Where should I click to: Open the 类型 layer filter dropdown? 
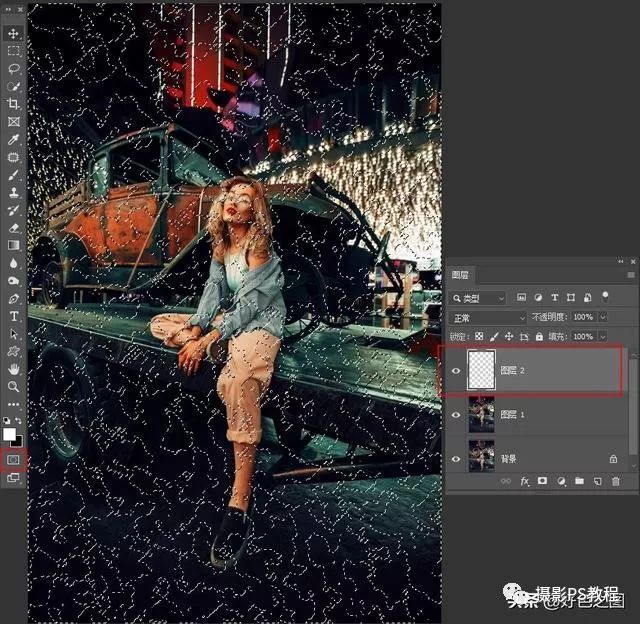pos(478,298)
